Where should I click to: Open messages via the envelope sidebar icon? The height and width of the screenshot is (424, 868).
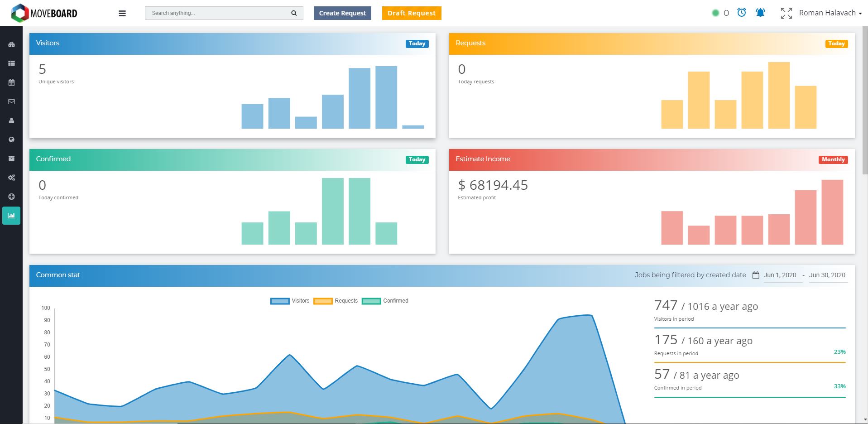(x=11, y=101)
